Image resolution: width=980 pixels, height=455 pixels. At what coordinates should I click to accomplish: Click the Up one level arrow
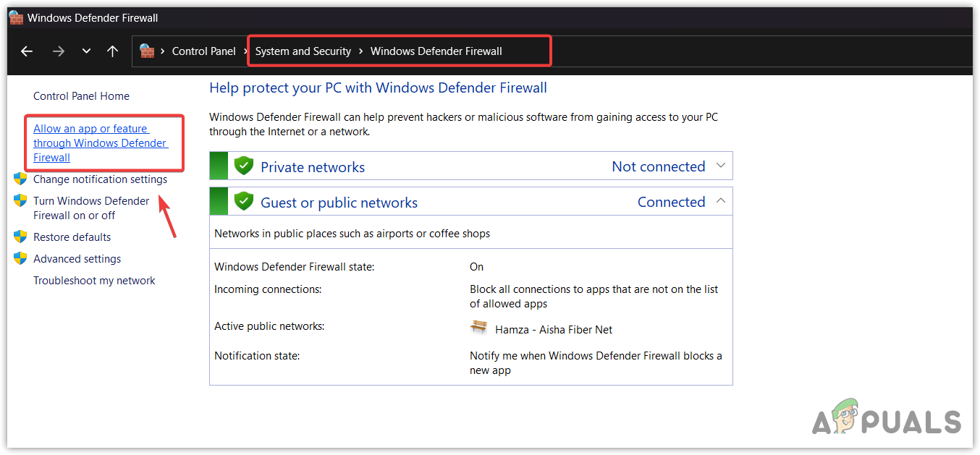tap(112, 51)
